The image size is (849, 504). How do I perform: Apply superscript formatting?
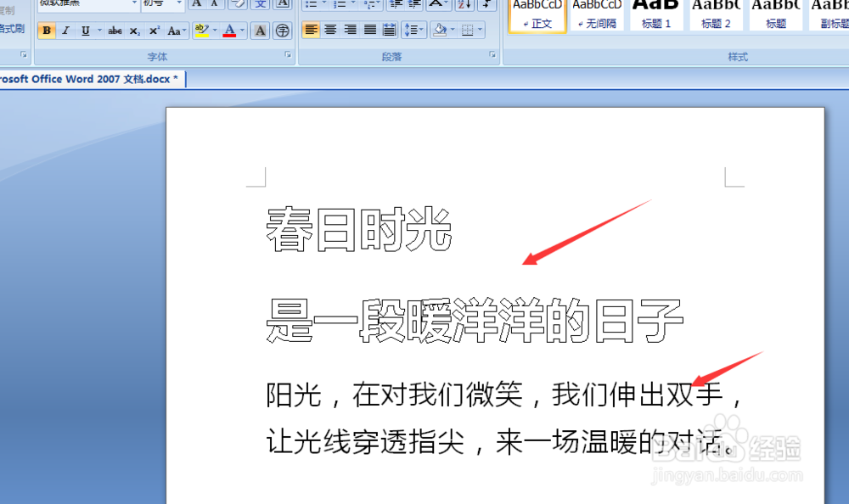[x=154, y=29]
